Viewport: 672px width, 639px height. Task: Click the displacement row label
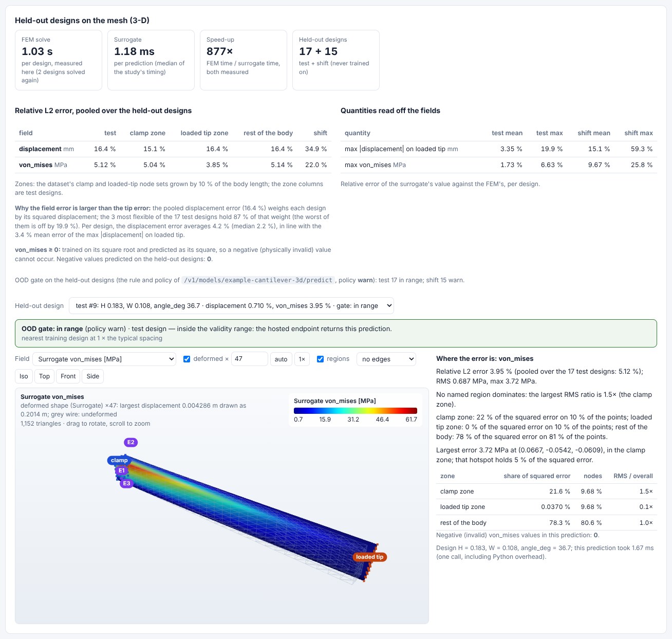(46, 149)
